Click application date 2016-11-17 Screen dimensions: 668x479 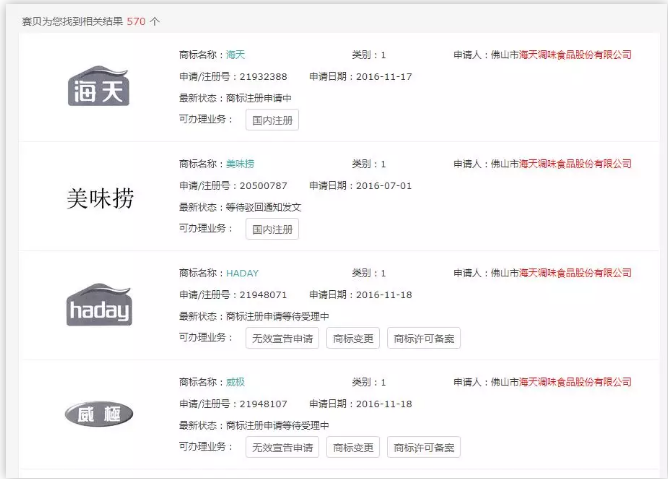pos(384,77)
